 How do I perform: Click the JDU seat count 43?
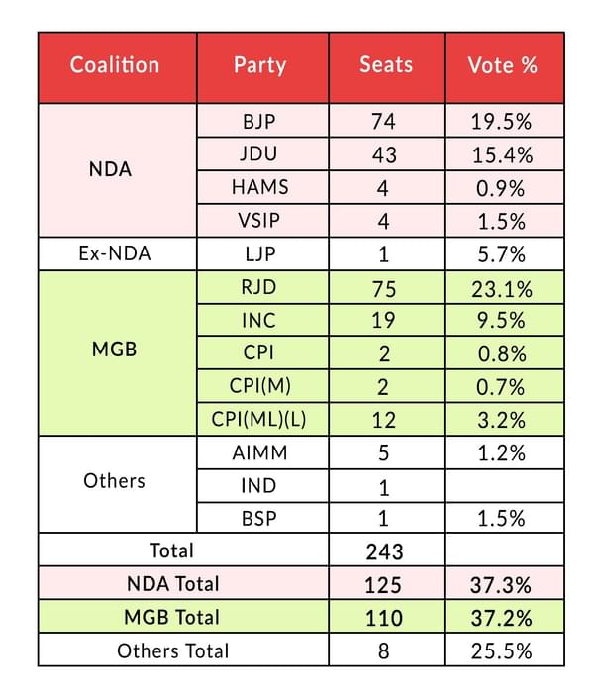pos(385,155)
